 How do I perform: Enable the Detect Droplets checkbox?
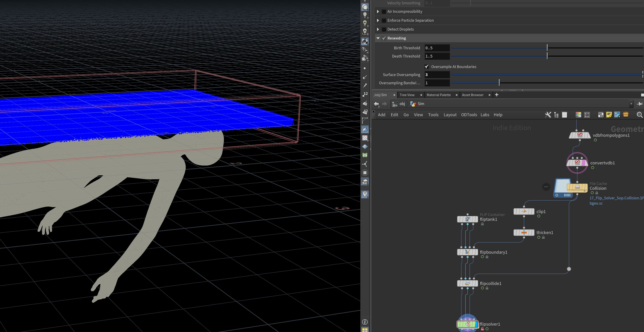(384, 29)
